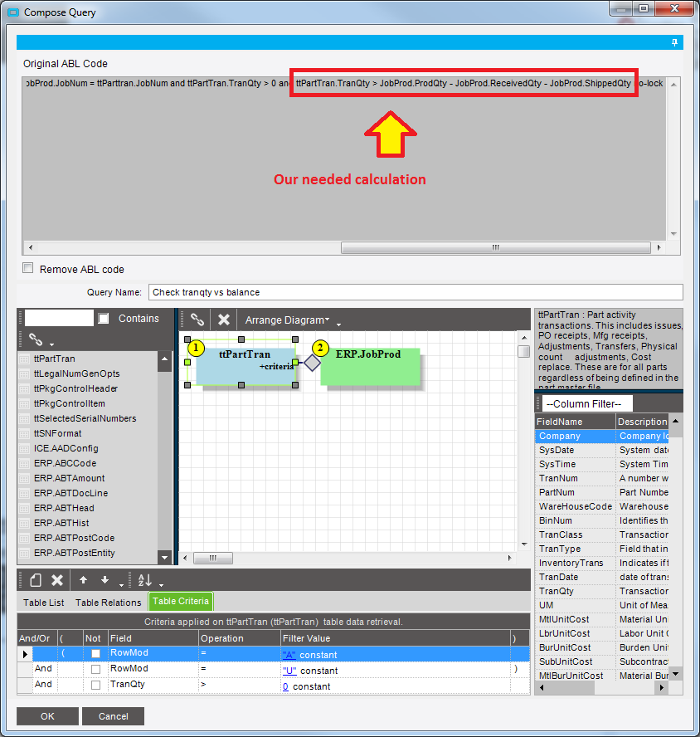Select the MtlUnitCost field row
700x737 pixels.
point(603,619)
